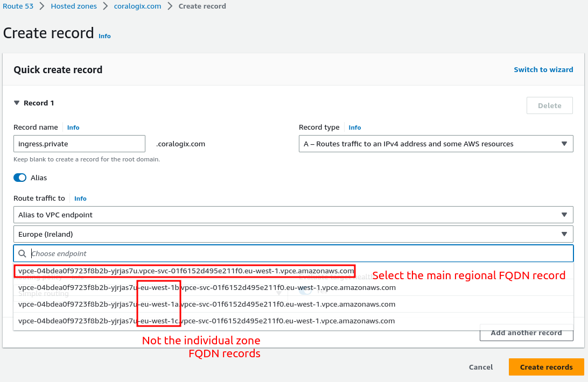The height and width of the screenshot is (382, 588).
Task: Click the Record name input field
Action: click(x=79, y=144)
